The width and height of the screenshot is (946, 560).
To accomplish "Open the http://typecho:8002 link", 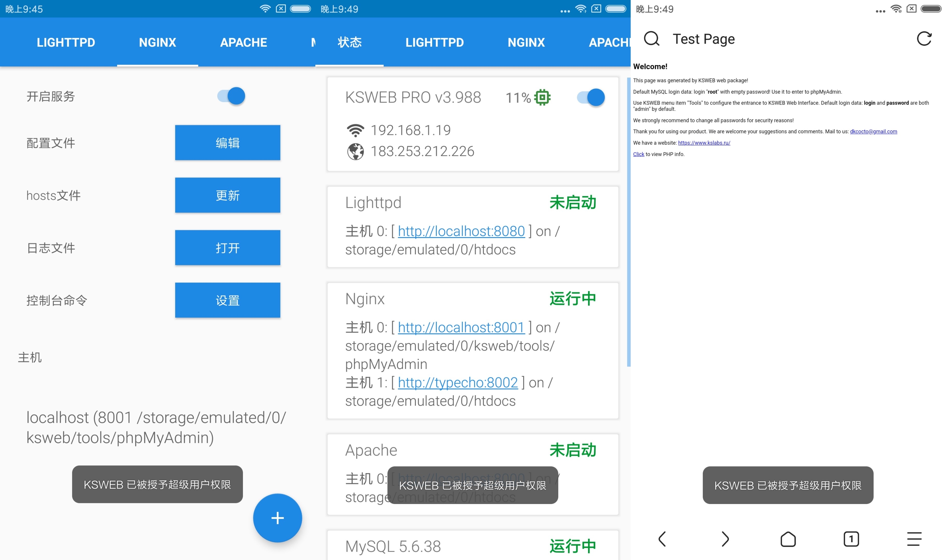I will (x=458, y=383).
